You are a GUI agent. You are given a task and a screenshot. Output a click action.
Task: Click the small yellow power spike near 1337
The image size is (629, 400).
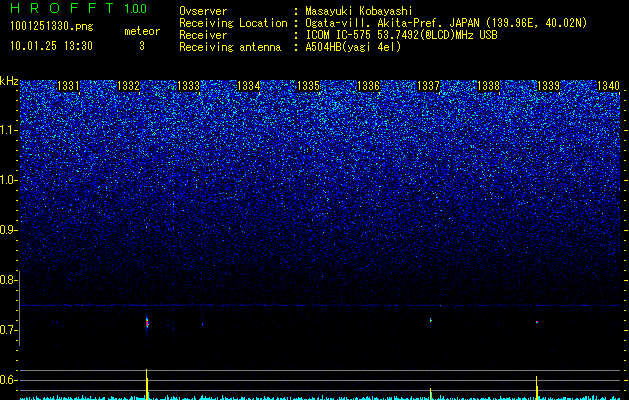(430, 394)
